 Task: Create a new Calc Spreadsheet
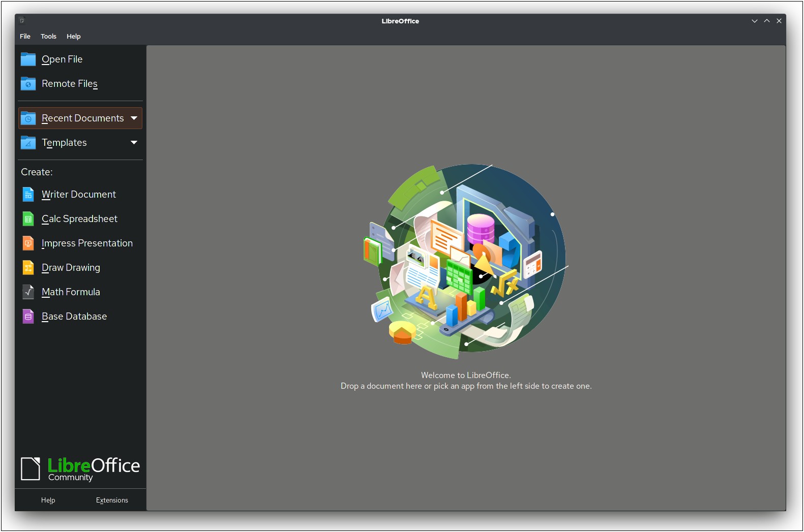[80, 219]
